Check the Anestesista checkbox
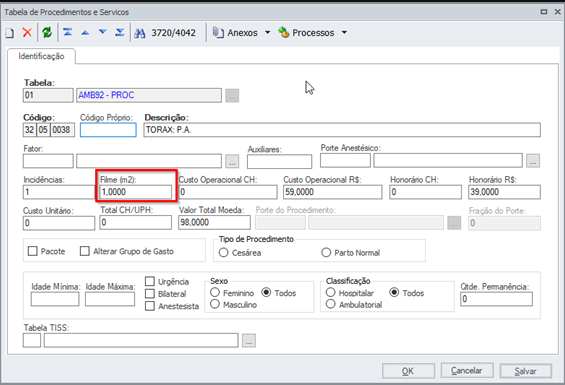Screen dimensions: 565x385 tap(150, 306)
